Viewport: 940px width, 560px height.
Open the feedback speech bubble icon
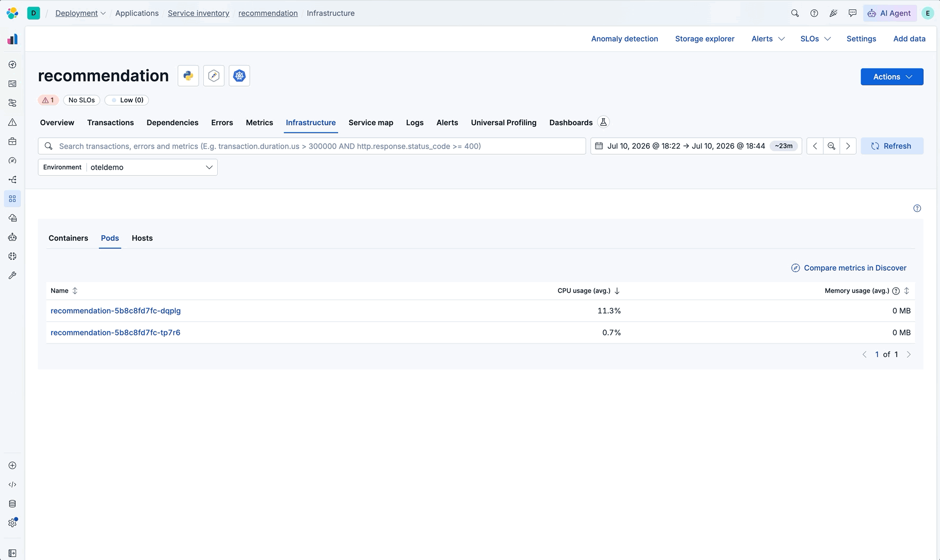point(852,13)
